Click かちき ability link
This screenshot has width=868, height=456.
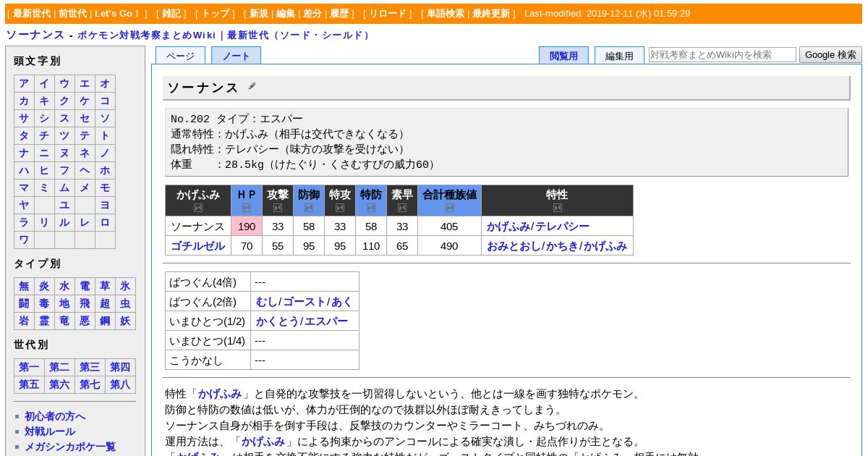[562, 246]
